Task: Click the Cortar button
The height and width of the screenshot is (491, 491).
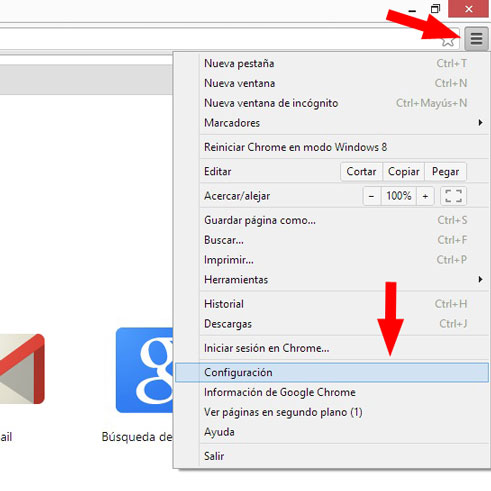Action: click(361, 172)
